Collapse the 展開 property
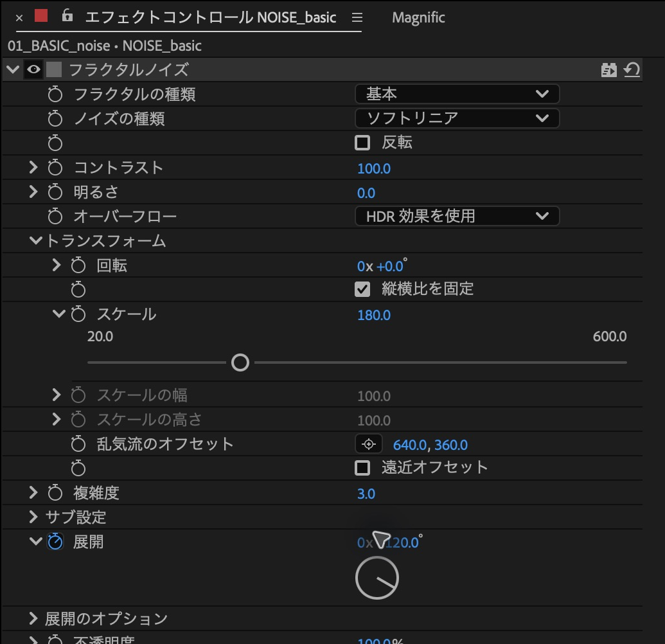665x644 pixels. coord(36,541)
